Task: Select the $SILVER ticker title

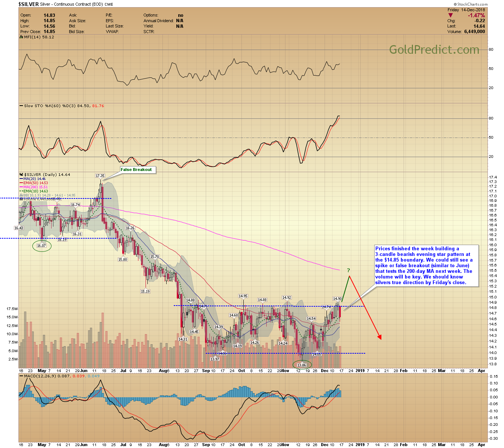Action: 29,5
